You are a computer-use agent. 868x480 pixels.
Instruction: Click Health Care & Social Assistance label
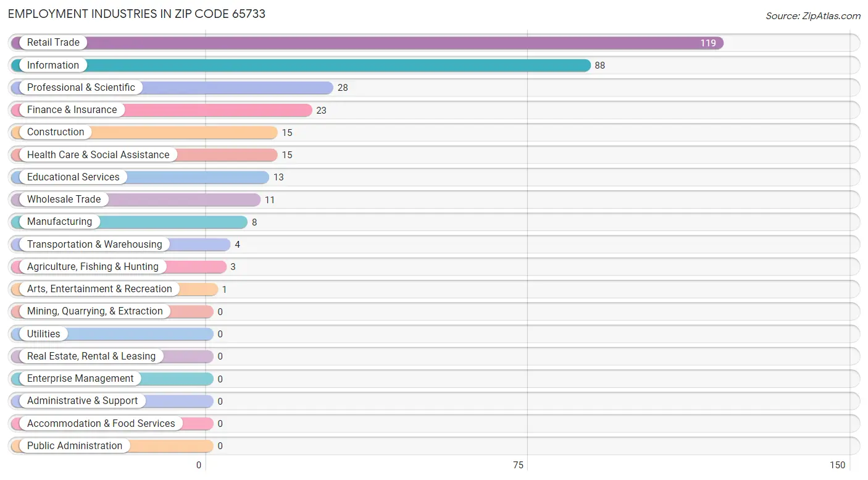coord(98,154)
